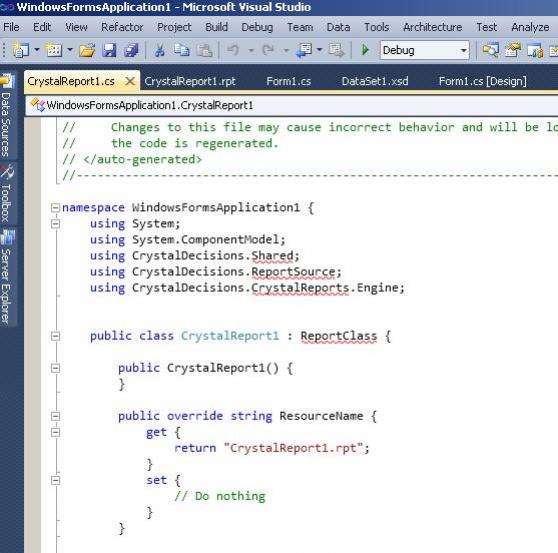Click the Navigate Forward icon
This screenshot has width=558, height=553.
pos(336,50)
